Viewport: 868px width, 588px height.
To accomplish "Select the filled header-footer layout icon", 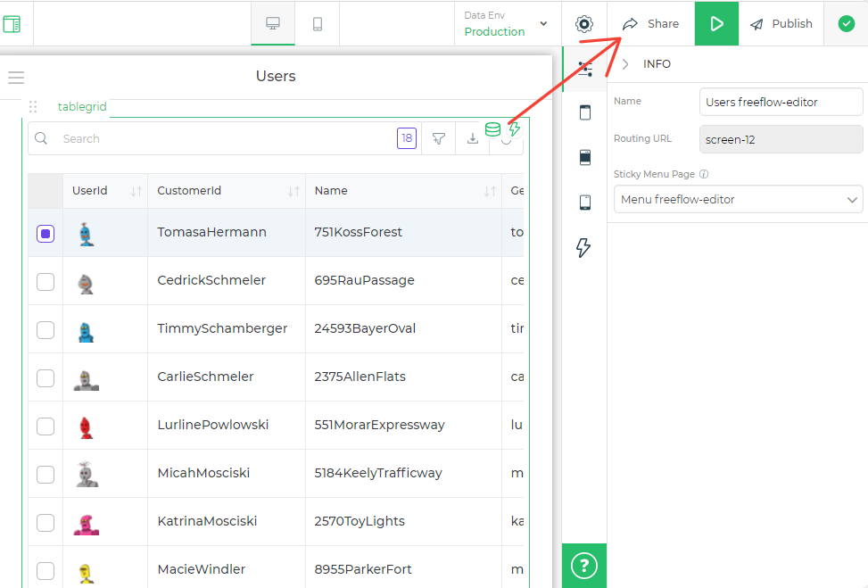I will [585, 157].
